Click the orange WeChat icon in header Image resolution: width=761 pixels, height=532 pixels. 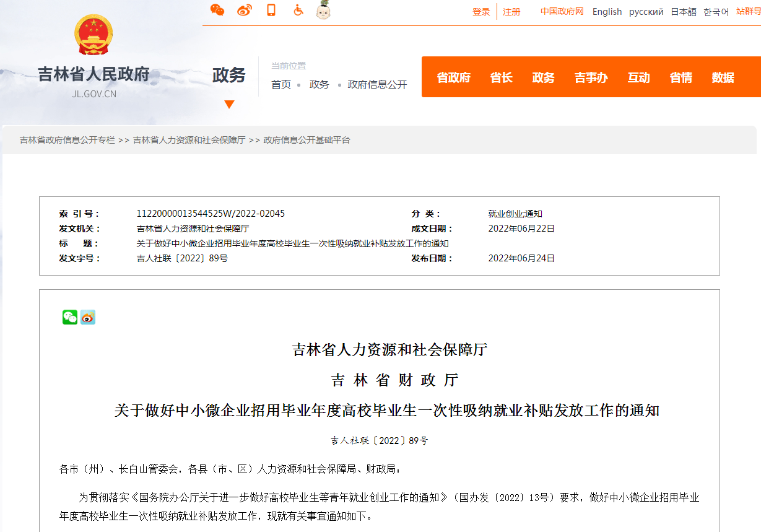(217, 10)
